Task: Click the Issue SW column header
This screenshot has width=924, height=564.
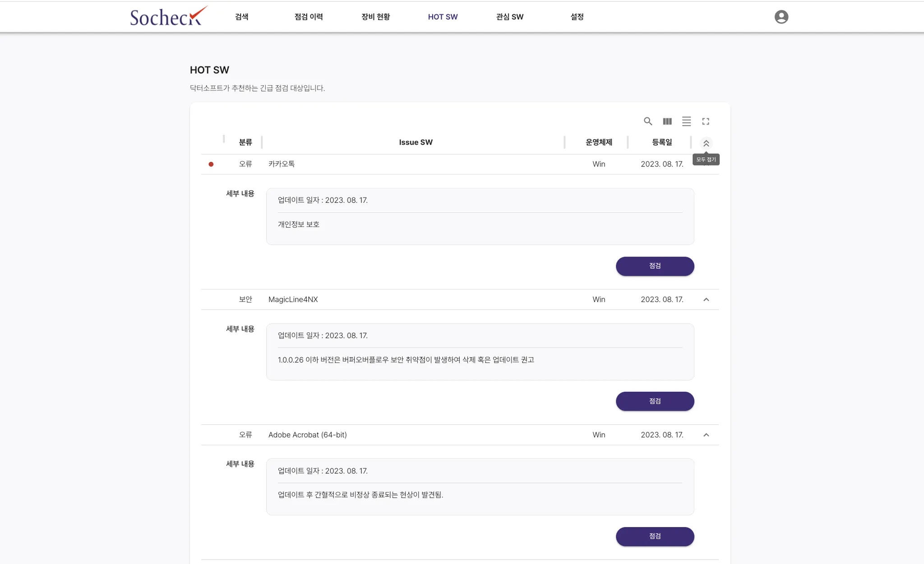Action: 416,142
